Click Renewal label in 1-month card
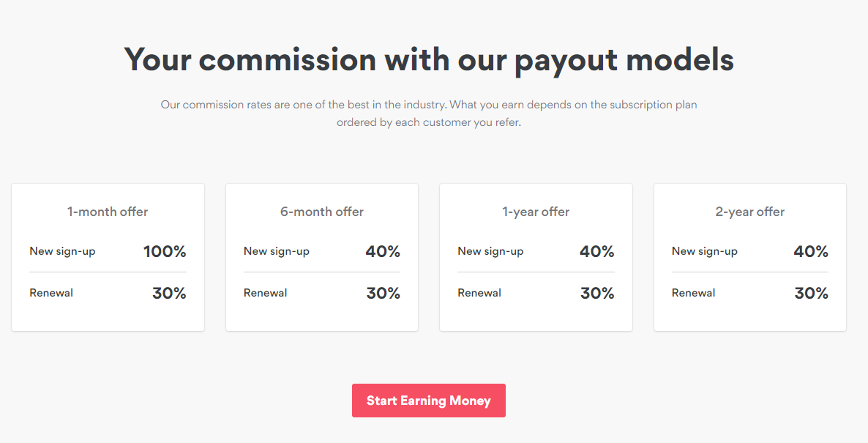Image resolution: width=868 pixels, height=443 pixels. [51, 293]
